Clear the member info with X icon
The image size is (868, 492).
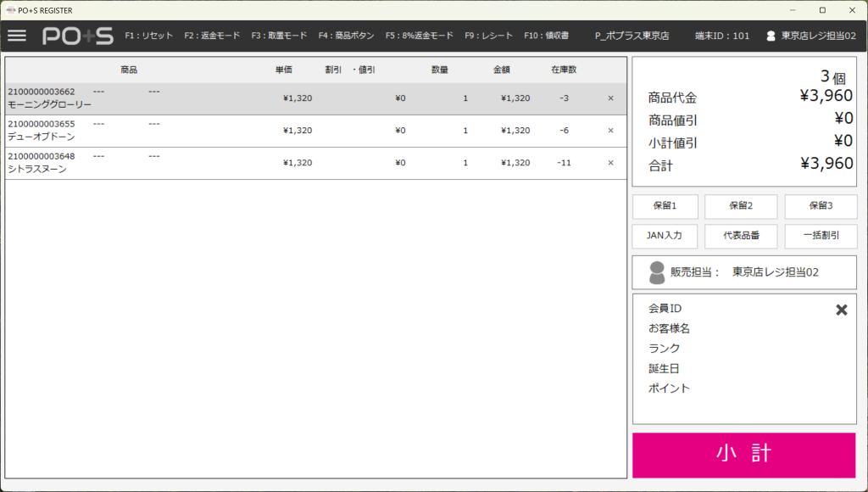click(841, 310)
